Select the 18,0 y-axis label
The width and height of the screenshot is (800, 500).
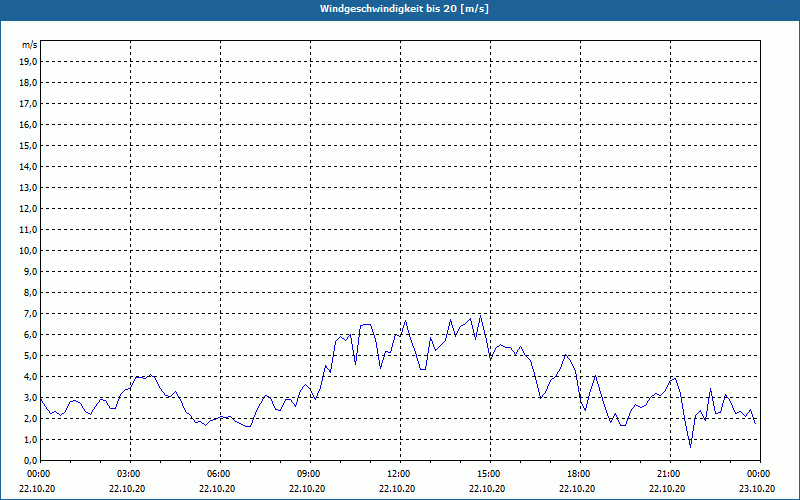(29, 83)
